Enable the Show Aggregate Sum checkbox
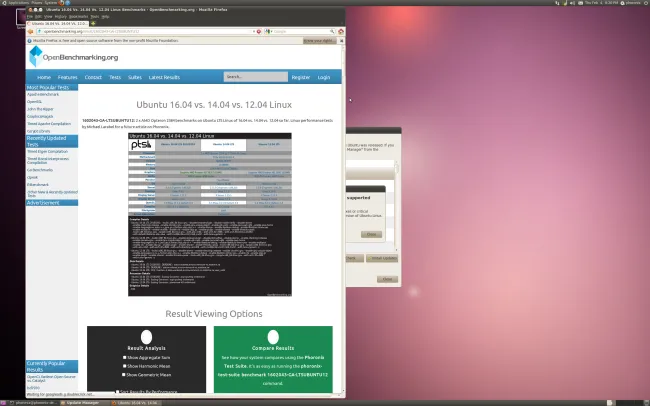The image size is (650, 406). click(124, 356)
